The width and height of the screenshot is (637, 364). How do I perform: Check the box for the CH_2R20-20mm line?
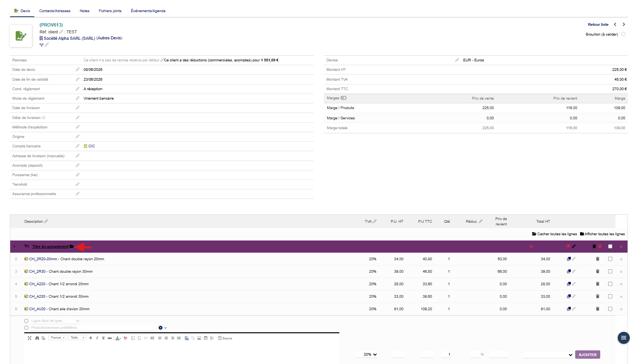coord(610,259)
